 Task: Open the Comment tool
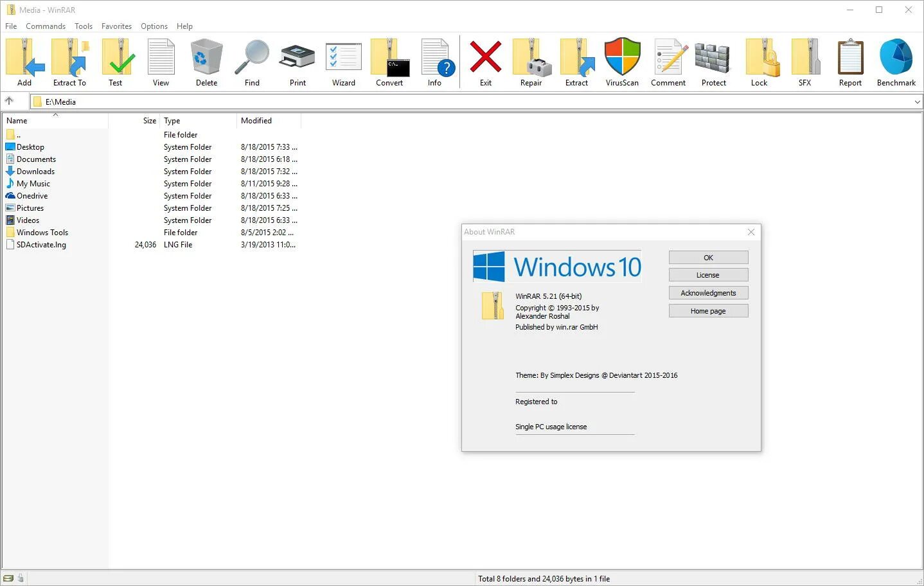pos(668,62)
